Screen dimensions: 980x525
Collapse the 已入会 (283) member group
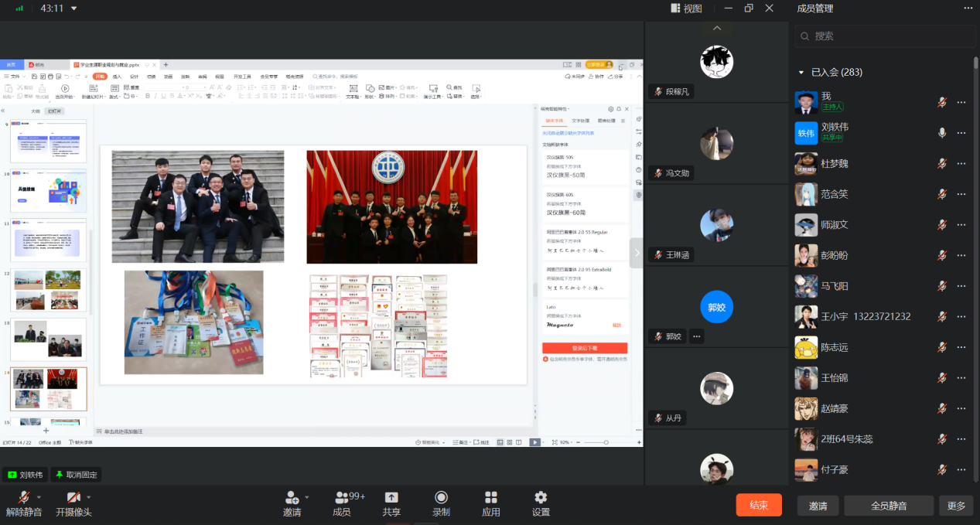pyautogui.click(x=801, y=73)
